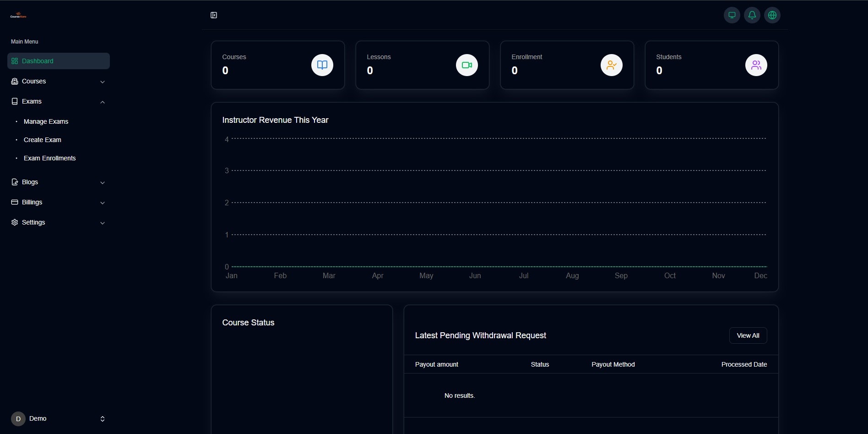Click the Courses book icon on card
Viewport: 868px width, 434px height.
(x=322, y=65)
